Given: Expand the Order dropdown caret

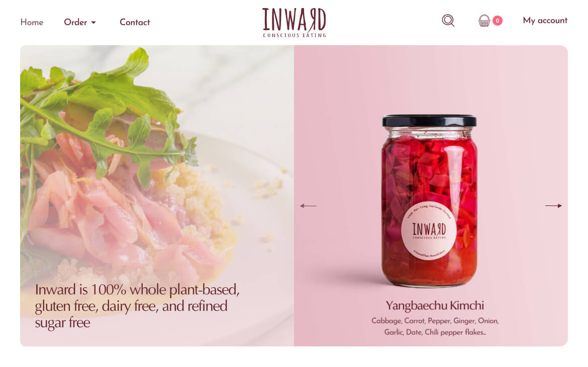Looking at the screenshot, I should [93, 23].
